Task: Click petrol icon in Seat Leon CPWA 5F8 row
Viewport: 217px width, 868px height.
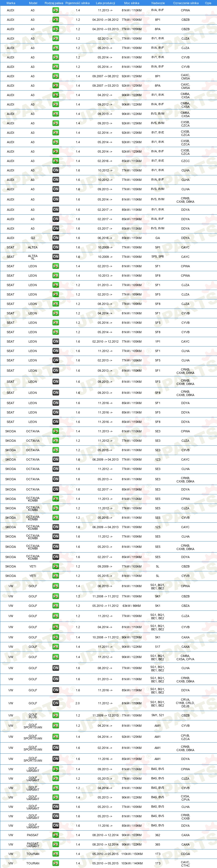Action: point(56,275)
